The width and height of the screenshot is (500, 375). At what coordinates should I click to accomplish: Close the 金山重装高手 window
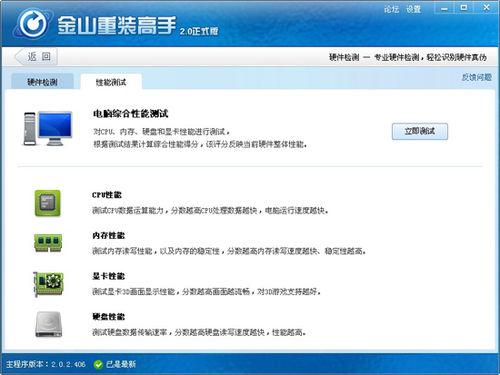click(486, 8)
